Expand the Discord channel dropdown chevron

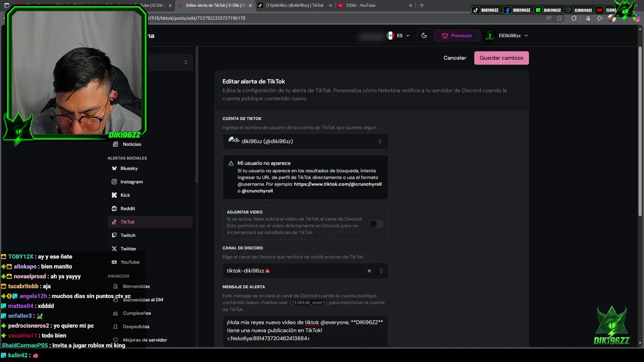click(x=381, y=271)
